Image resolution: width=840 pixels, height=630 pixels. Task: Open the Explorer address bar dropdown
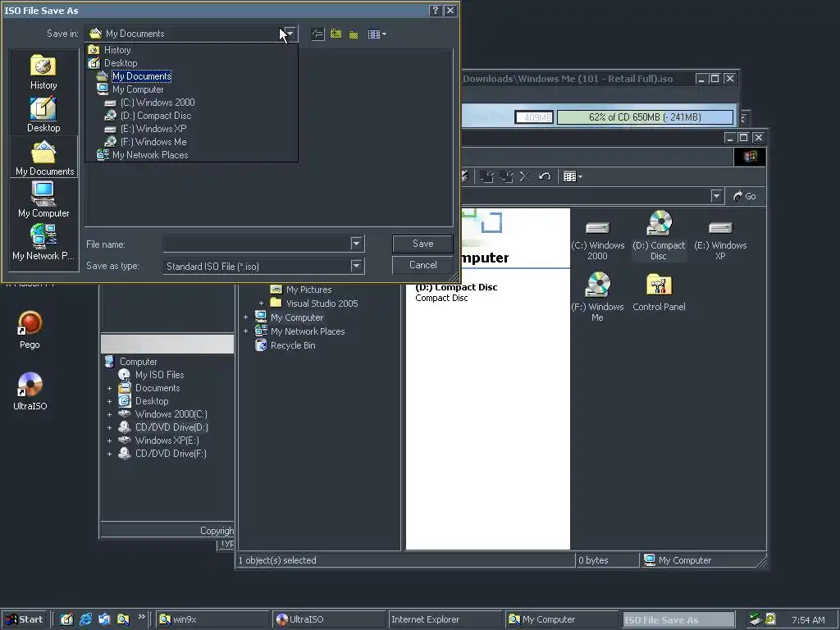[717, 196]
